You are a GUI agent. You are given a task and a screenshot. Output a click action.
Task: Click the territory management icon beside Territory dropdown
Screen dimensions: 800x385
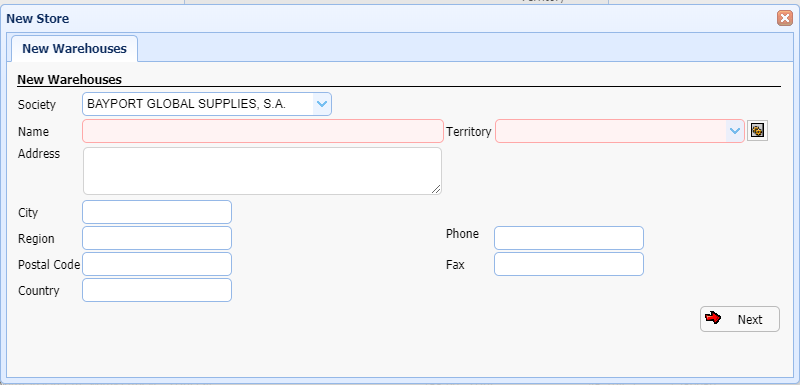[x=757, y=131]
